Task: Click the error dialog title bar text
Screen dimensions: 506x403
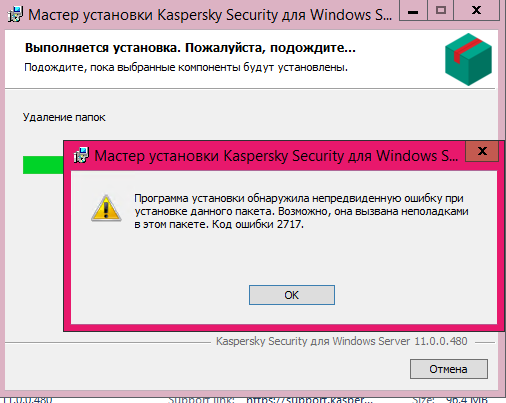Action: (276, 156)
